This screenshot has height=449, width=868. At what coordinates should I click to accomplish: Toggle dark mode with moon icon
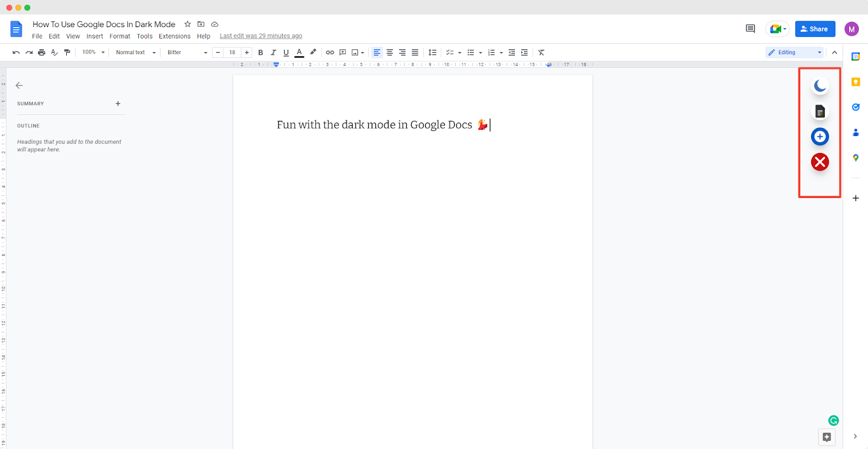(x=820, y=86)
